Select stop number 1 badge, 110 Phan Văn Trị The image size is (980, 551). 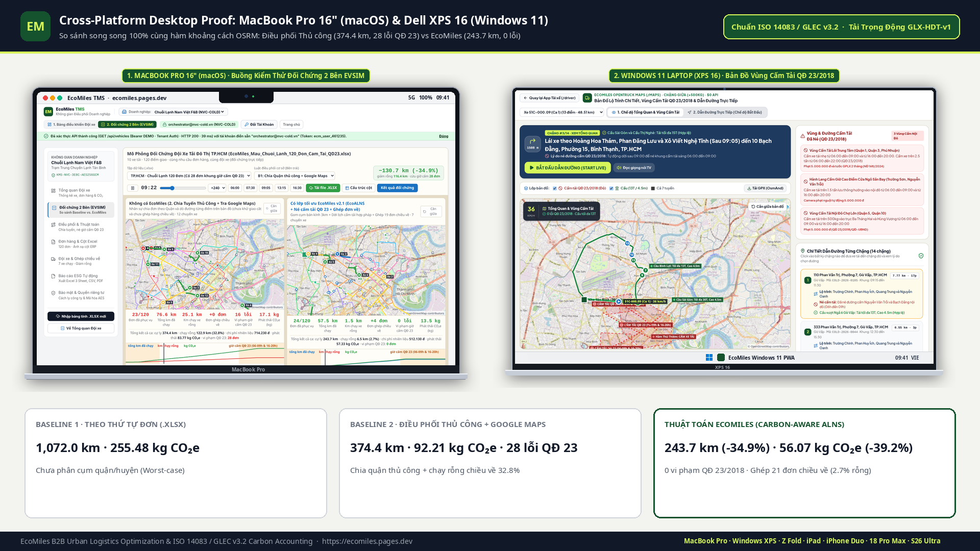point(807,280)
